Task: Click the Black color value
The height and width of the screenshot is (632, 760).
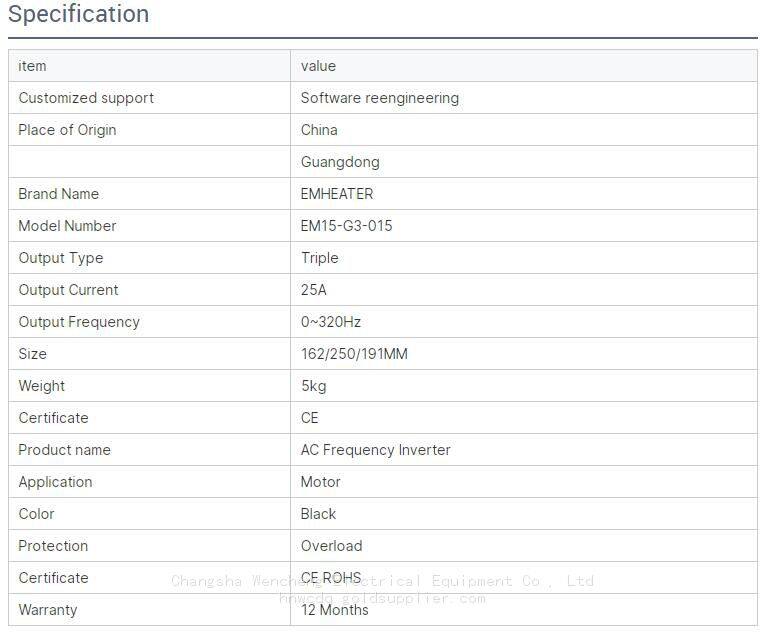Action: (318, 514)
